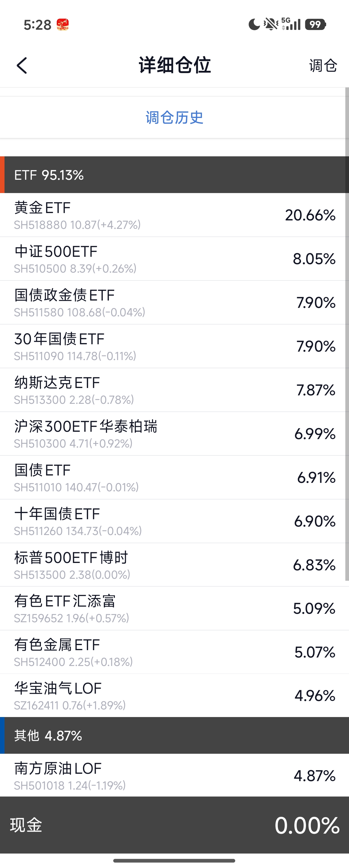Collapse the ETF 95.13% section header

(x=174, y=175)
